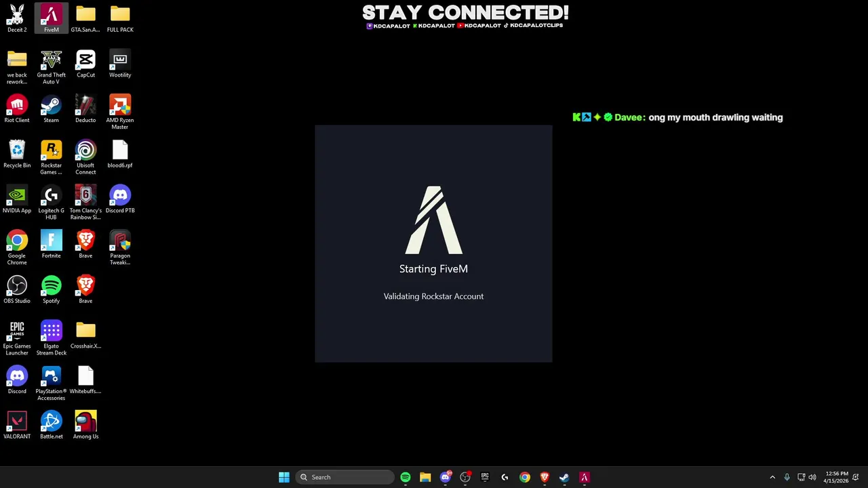Open Discord from the taskbar

tap(446, 477)
